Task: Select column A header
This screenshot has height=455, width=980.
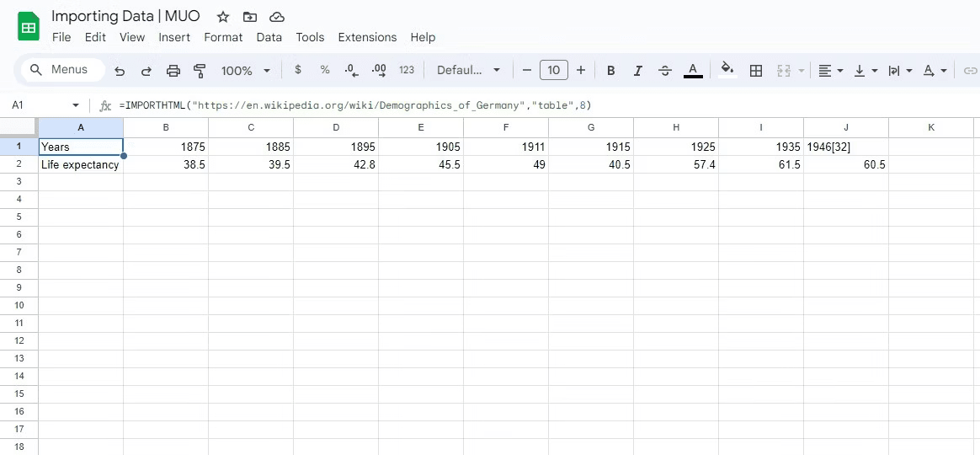Action: (81, 128)
